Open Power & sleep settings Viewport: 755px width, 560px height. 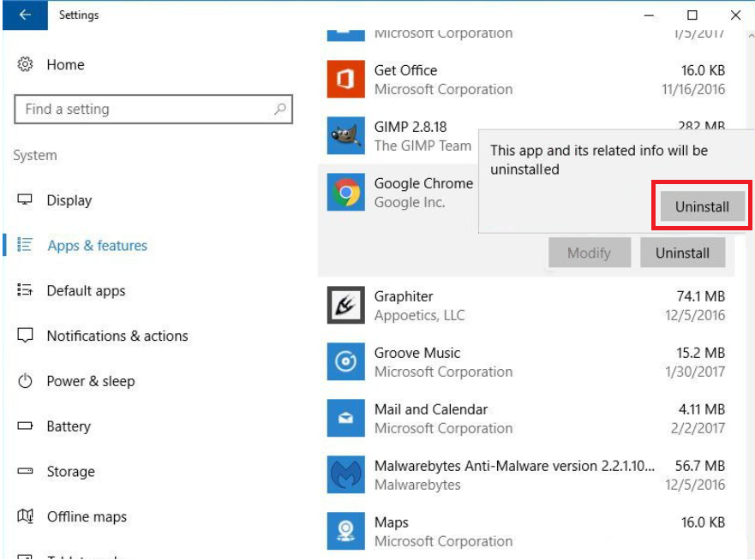point(90,382)
